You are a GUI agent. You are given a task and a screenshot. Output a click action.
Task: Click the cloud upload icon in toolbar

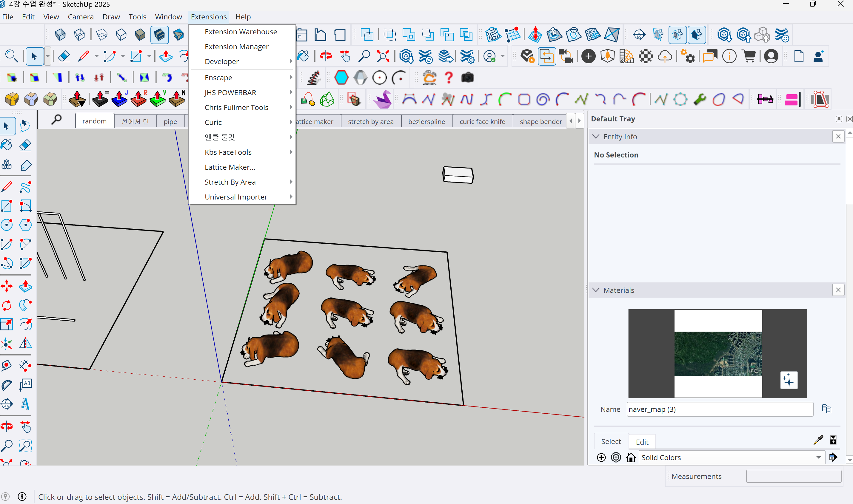[x=665, y=56]
